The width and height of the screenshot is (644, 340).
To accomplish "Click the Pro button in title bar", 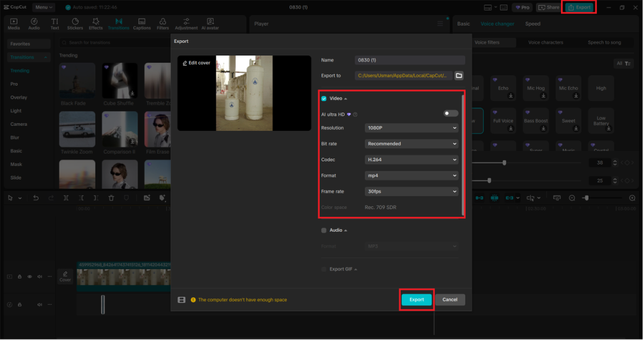I will click(x=522, y=8).
